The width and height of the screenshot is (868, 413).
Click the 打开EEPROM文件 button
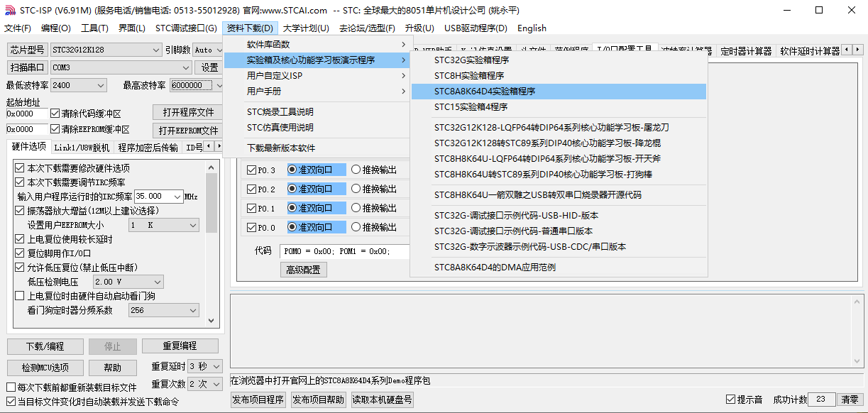[188, 131]
